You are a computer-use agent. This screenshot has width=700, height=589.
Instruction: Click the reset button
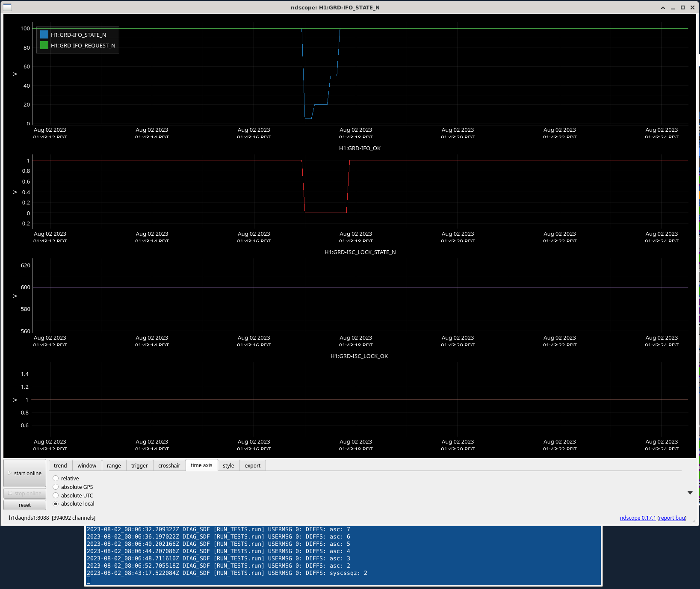tap(25, 505)
